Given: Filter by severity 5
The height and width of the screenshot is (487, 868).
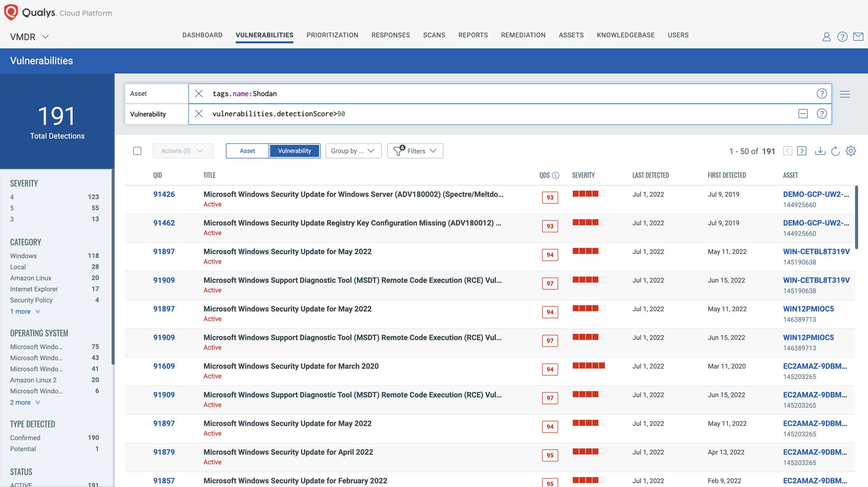Looking at the screenshot, I should 54,208.
